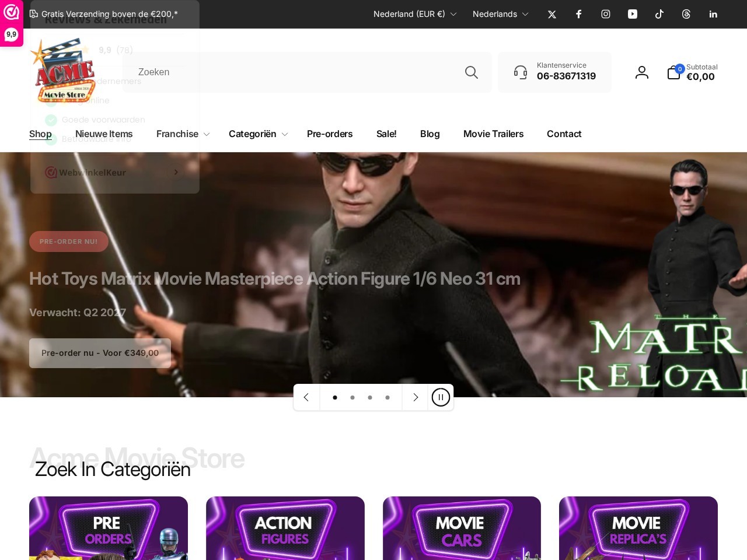Viewport: 747px width, 560px height.
Task: Open the YouTube social icon
Action: [633, 14]
